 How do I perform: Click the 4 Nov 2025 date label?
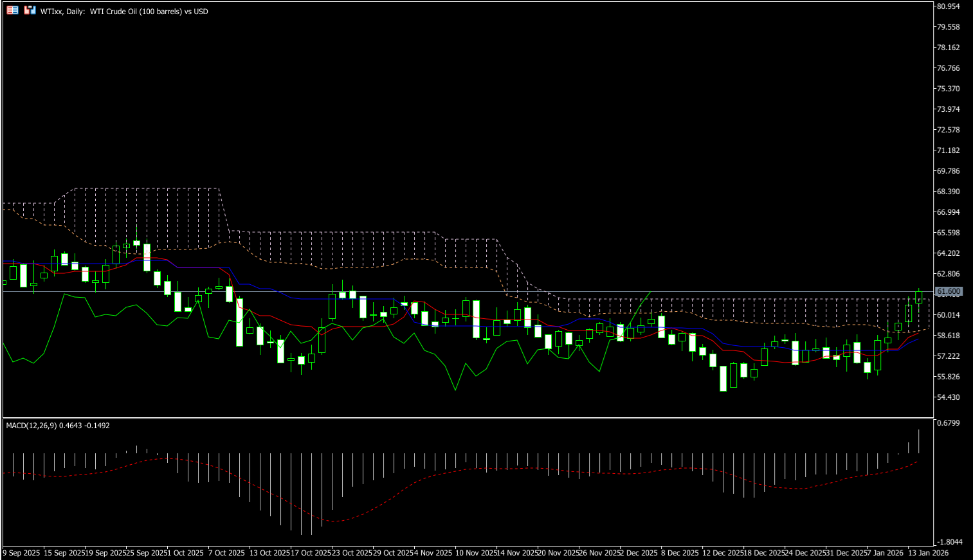432,553
